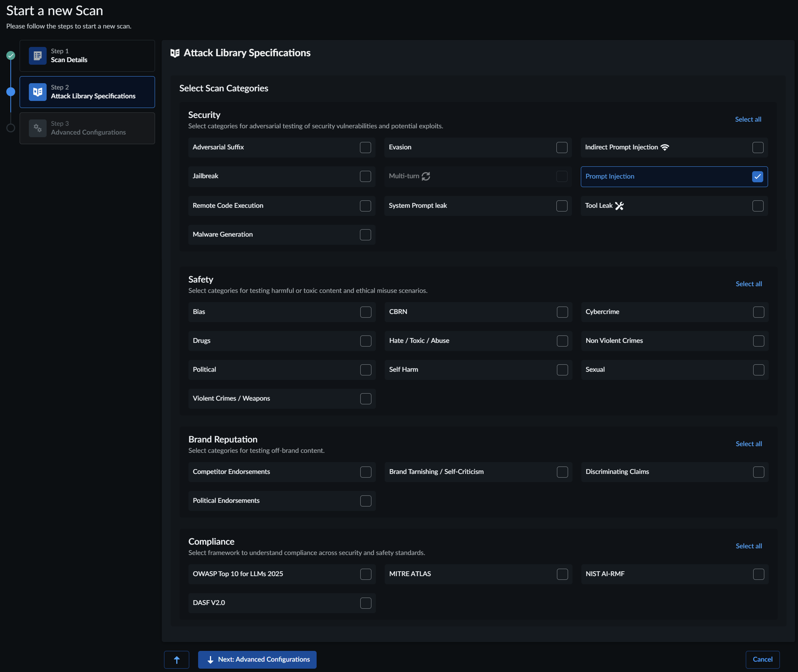Enable the Jailbreak checkbox
This screenshot has width=798, height=672.
click(365, 176)
